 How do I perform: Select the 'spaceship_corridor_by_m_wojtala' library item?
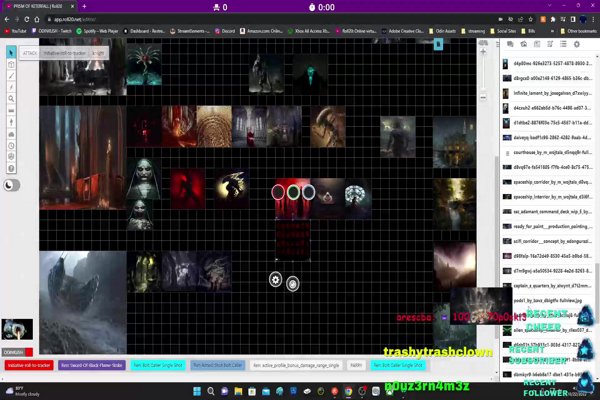tap(548, 182)
